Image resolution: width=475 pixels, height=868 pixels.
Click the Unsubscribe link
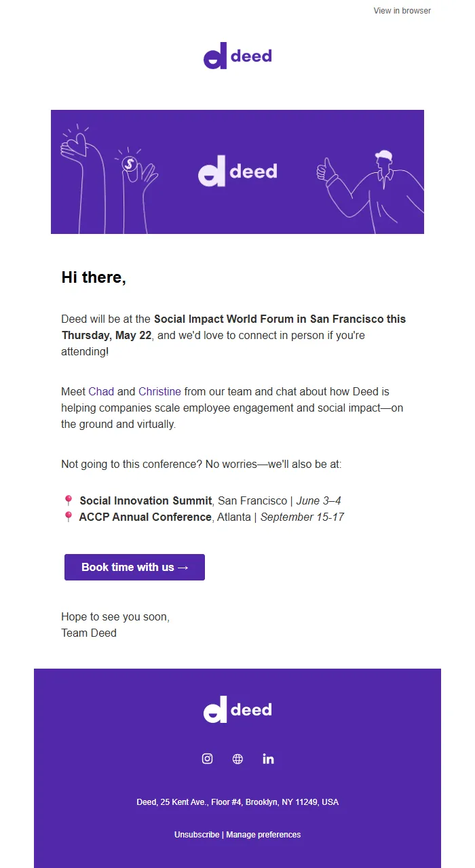pos(197,835)
